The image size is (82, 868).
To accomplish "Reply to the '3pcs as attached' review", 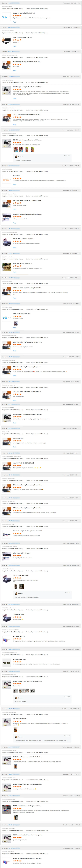I will (15, 447).
